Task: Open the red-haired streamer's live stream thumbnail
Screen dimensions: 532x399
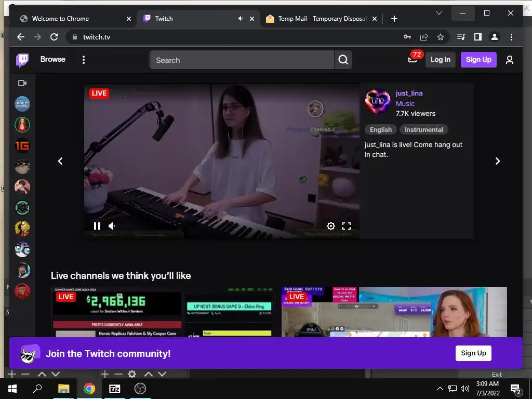Action: coord(394,312)
